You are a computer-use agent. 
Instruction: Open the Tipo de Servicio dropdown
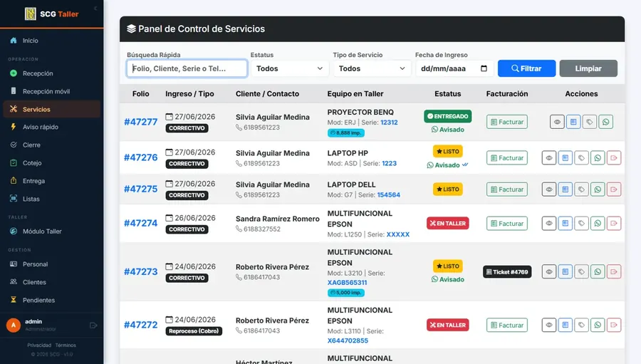click(x=372, y=68)
